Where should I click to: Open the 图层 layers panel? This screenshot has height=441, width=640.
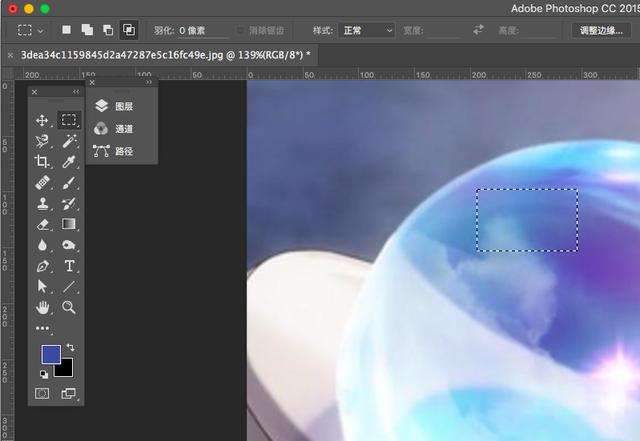pos(113,106)
